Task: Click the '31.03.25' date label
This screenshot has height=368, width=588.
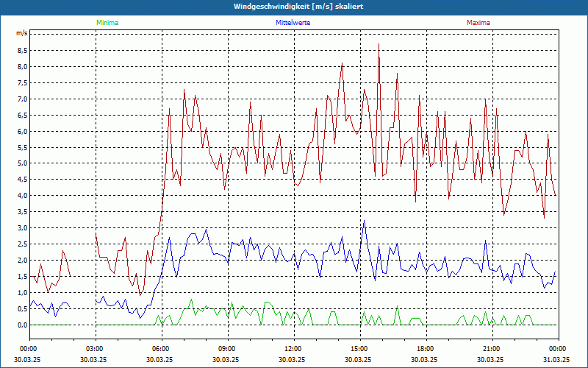Action: pos(556,359)
